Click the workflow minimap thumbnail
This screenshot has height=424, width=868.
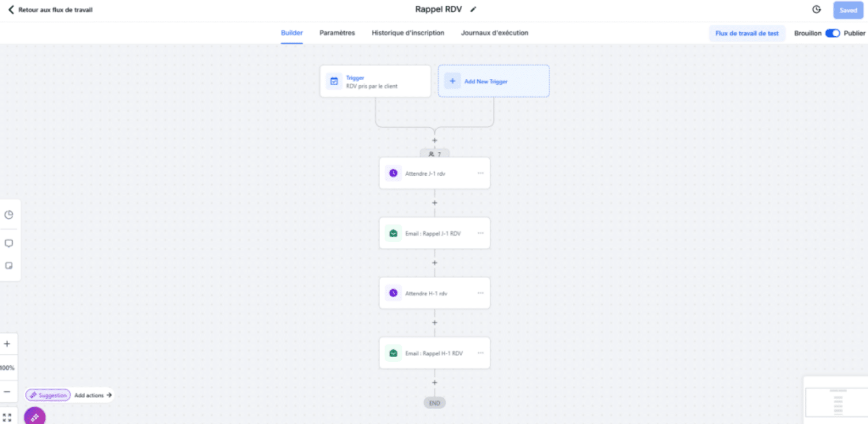pos(836,402)
